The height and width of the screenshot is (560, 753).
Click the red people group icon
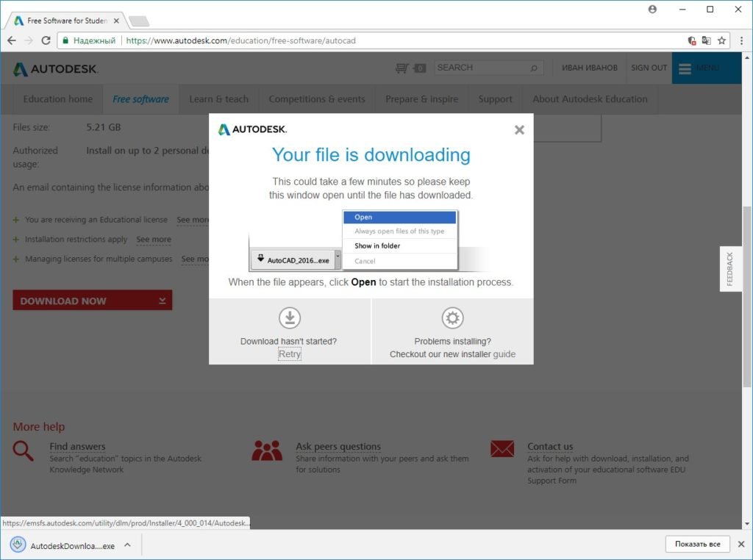tap(267, 450)
